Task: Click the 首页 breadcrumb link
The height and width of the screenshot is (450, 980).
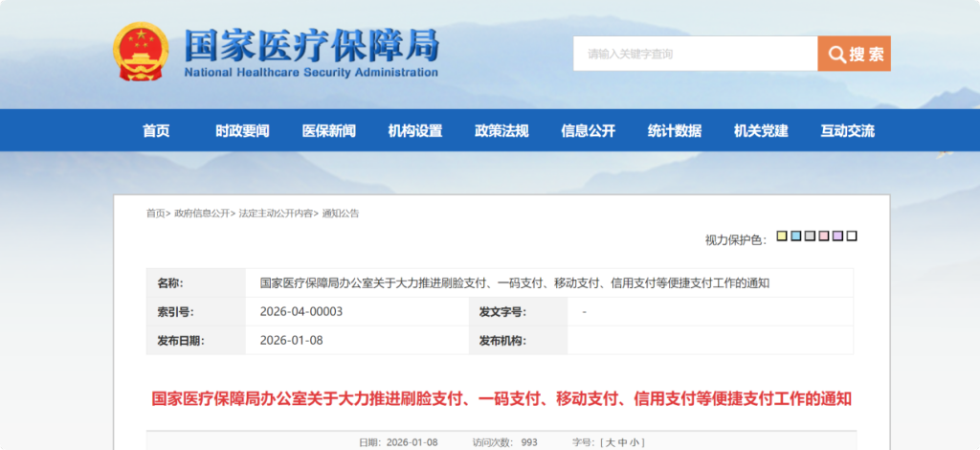Action: (x=155, y=214)
